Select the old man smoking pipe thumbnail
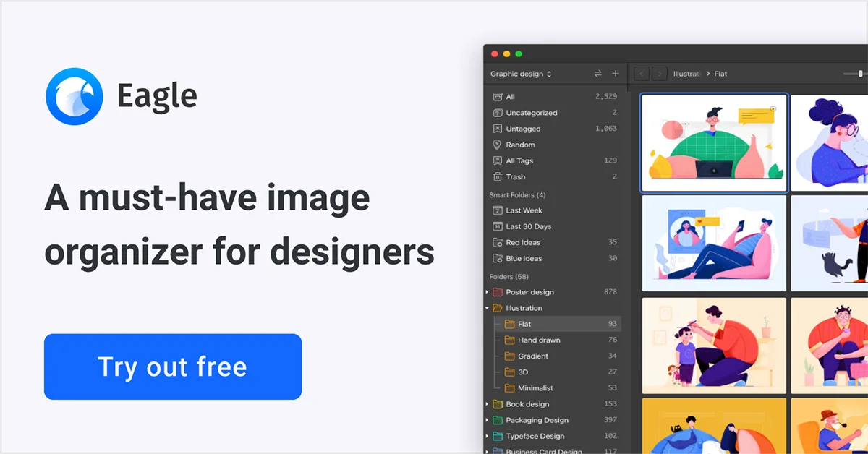This screenshot has height=454, width=868. 830,426
